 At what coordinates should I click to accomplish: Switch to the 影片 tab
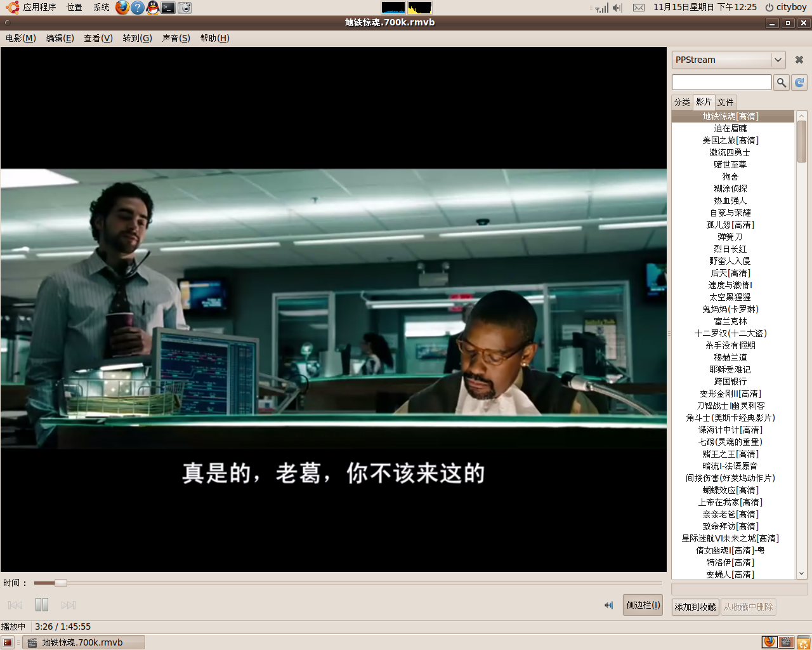704,102
